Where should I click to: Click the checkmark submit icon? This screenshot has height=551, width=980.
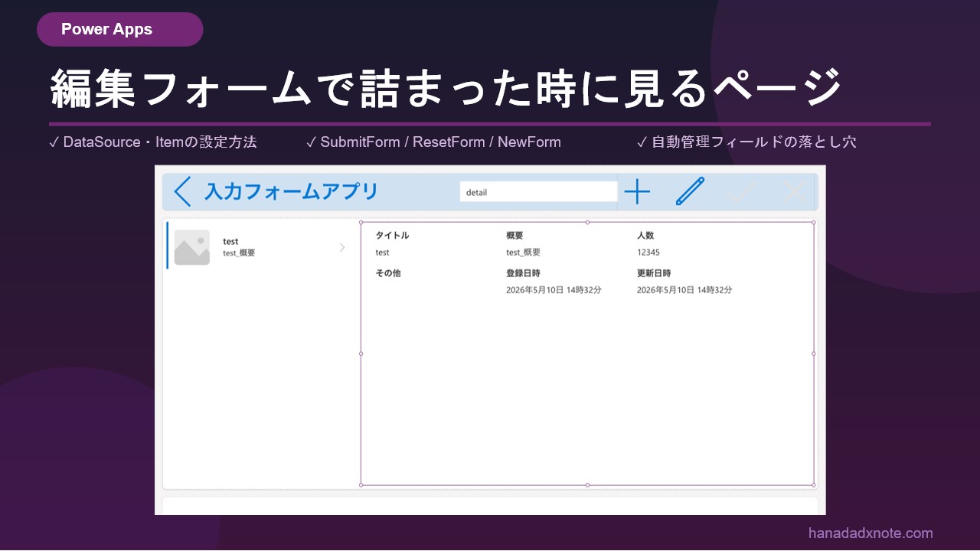pyautogui.click(x=743, y=192)
